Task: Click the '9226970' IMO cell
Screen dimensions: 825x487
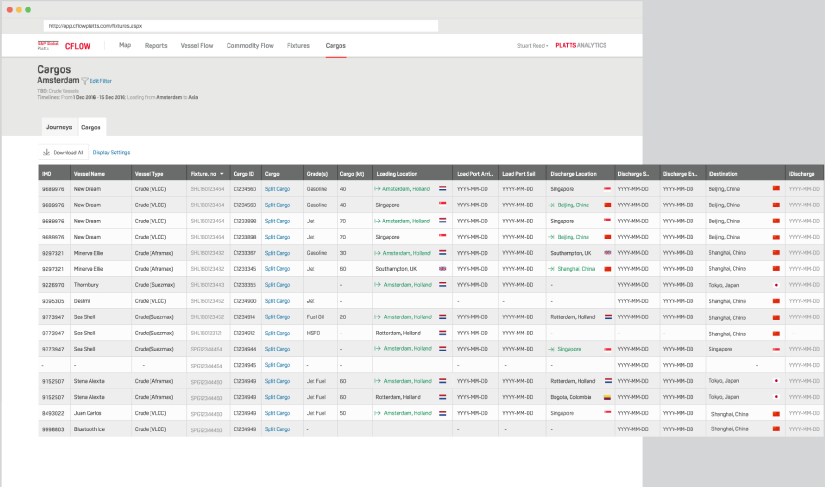Action: 53,285
